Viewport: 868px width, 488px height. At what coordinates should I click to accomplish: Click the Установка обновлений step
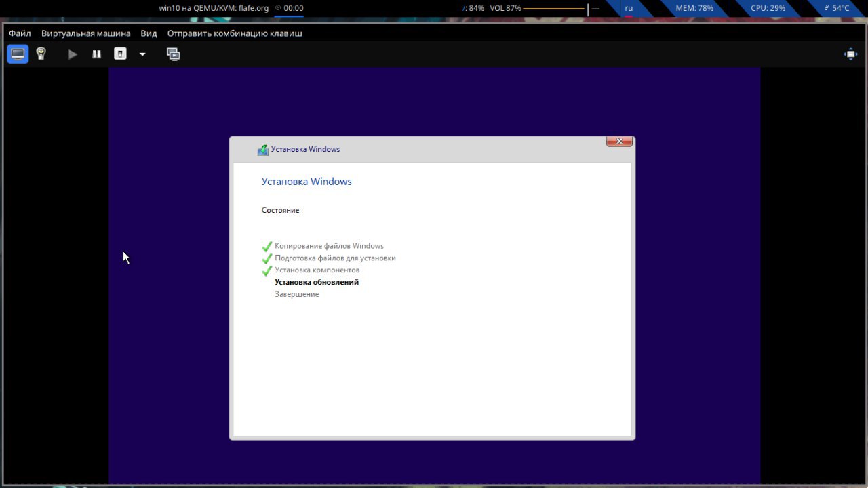click(x=317, y=282)
